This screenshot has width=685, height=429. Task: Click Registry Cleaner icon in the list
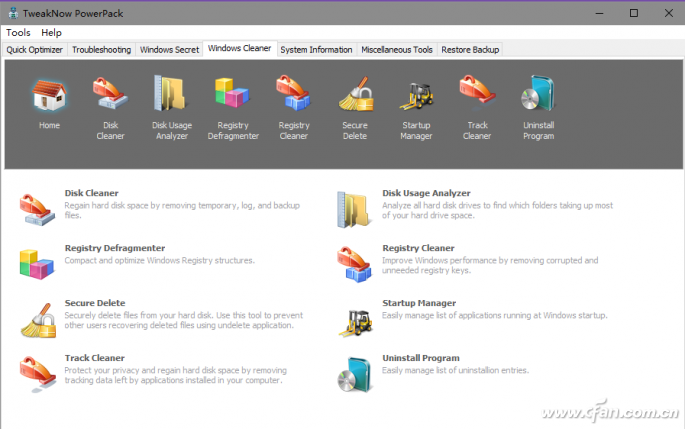354,265
